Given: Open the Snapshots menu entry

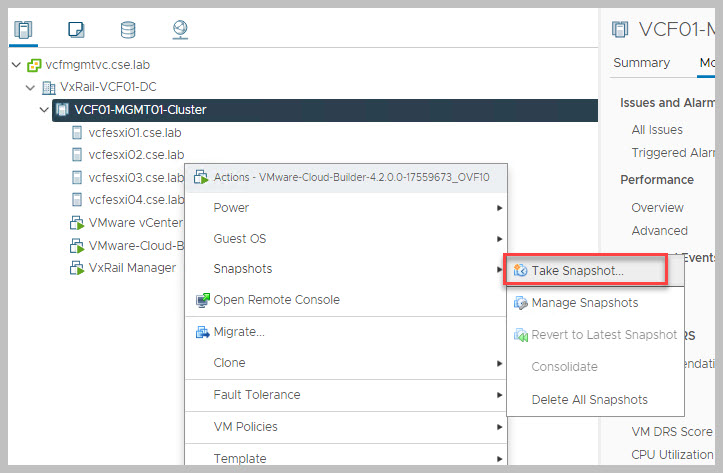Looking at the screenshot, I should coord(346,269).
